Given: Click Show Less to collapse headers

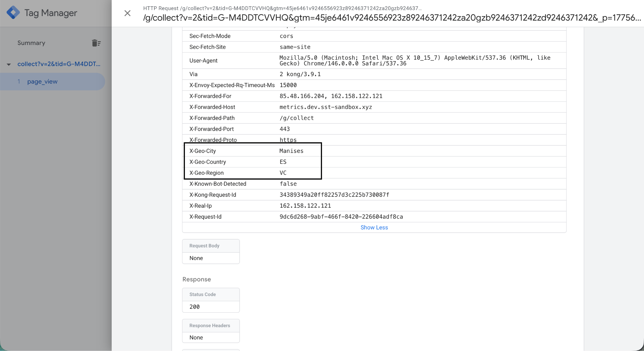Looking at the screenshot, I should click(x=374, y=227).
